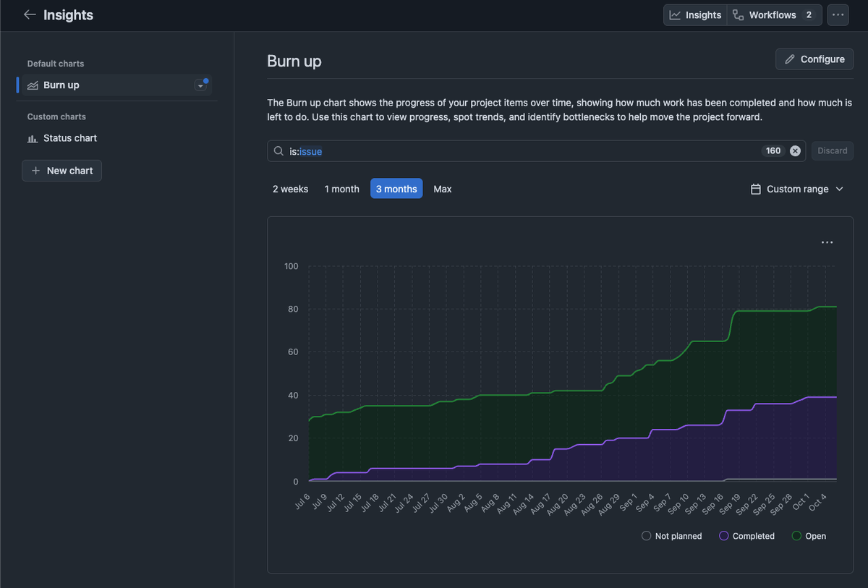Click the Workflows icon in top bar

pyautogui.click(x=738, y=15)
